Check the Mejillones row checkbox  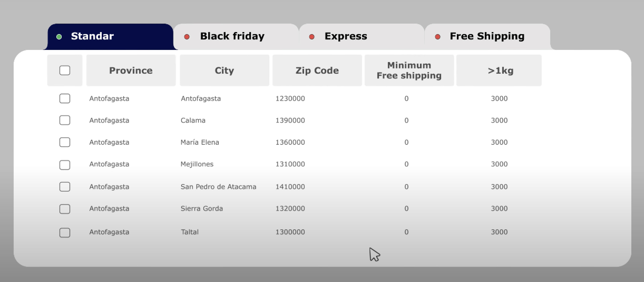click(65, 165)
